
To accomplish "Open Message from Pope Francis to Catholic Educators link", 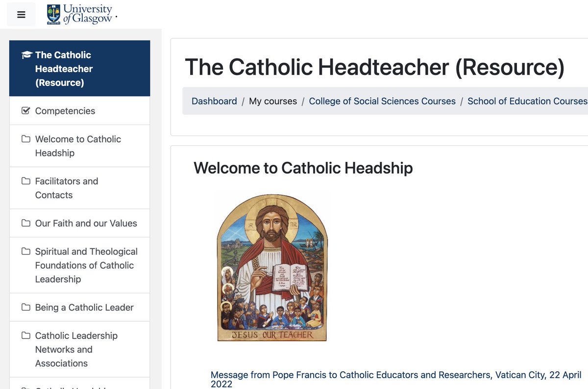I will pos(396,379).
